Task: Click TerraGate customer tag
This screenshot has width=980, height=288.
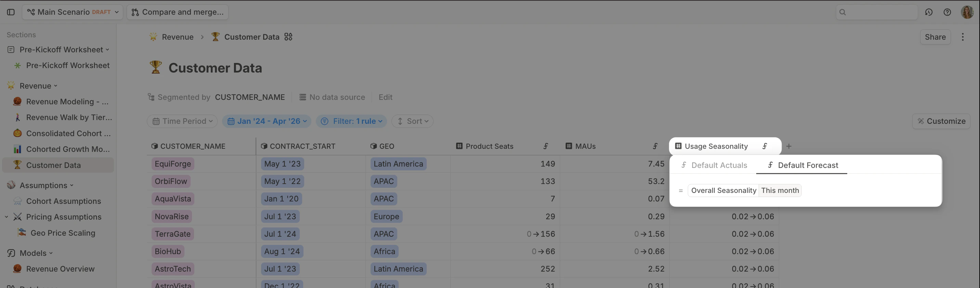Action: click(x=173, y=234)
